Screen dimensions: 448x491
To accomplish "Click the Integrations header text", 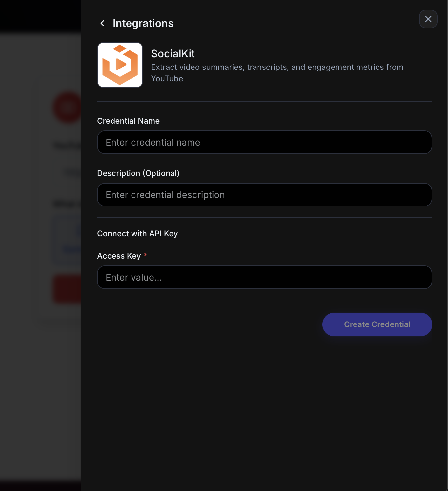I will [143, 23].
